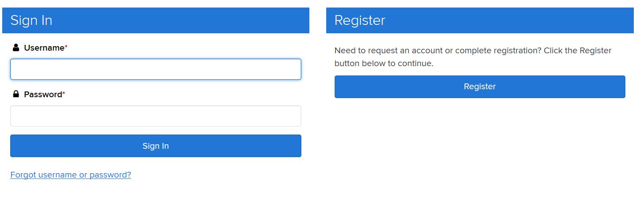
Task: Click the word 'Forgot' in the recovery link
Action: [23, 174]
